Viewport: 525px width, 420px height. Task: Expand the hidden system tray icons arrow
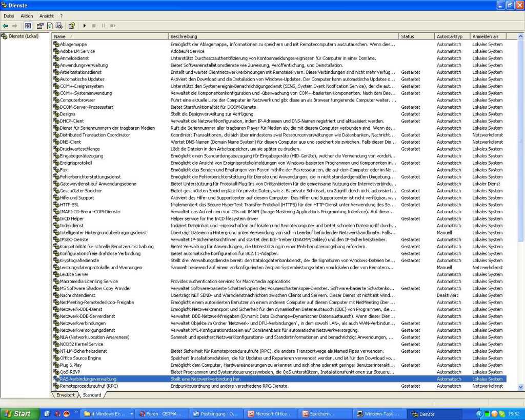pos(479,414)
